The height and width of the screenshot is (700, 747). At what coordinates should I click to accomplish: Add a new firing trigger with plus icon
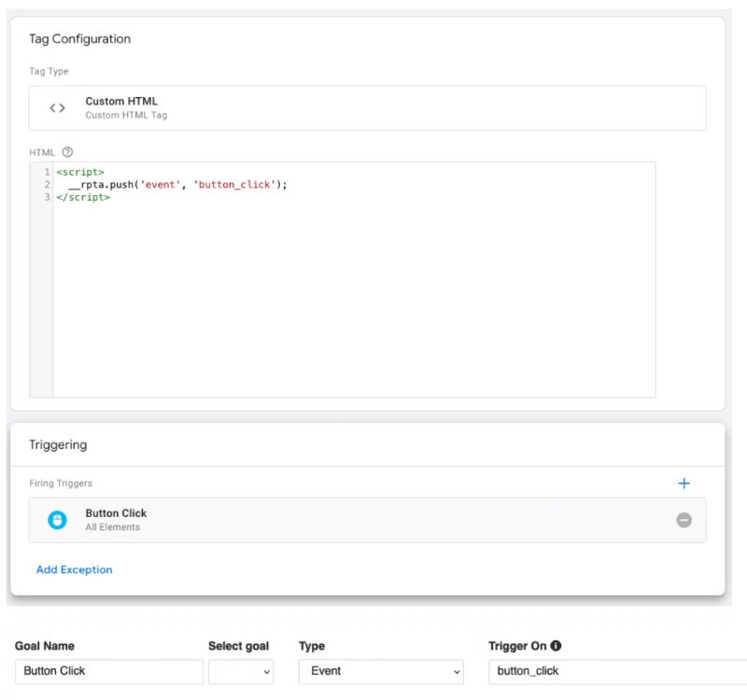pos(684,483)
